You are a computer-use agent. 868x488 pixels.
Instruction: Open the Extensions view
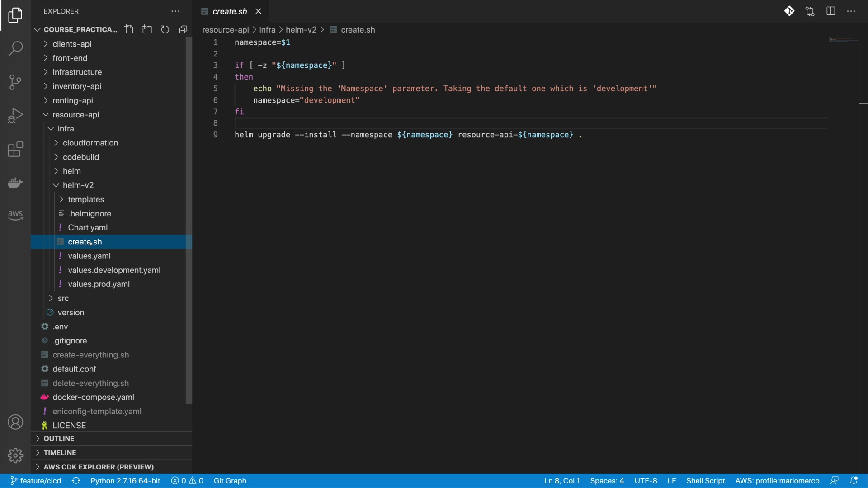tap(15, 149)
